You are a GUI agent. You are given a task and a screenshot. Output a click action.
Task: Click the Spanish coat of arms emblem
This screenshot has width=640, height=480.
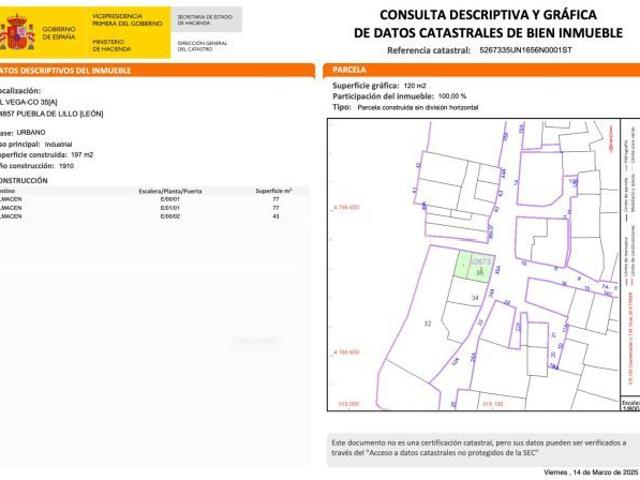coord(16,31)
